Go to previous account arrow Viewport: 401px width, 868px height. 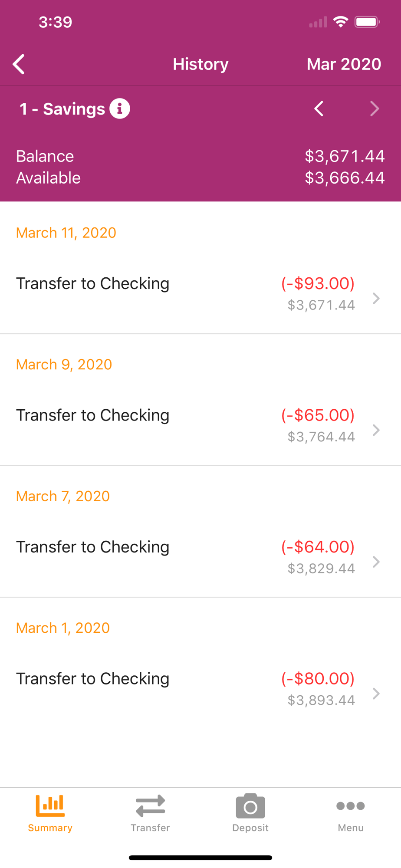pyautogui.click(x=319, y=108)
